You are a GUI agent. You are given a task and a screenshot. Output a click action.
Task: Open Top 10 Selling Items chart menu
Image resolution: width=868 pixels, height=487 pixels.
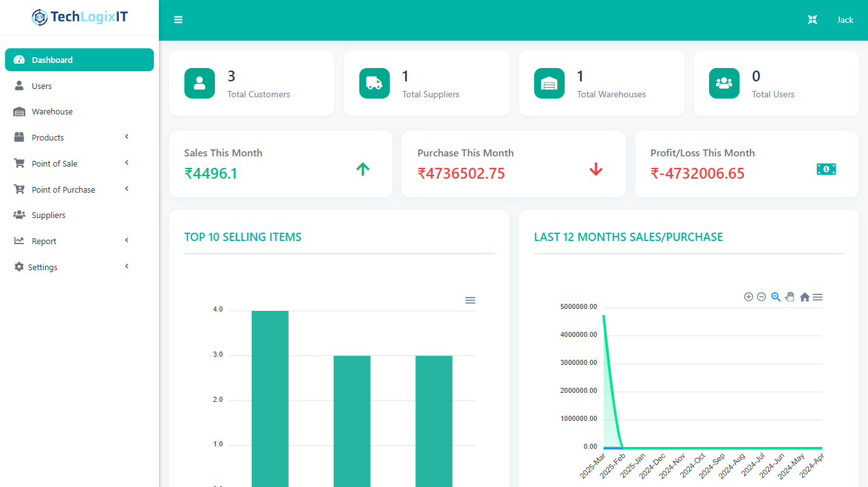click(470, 300)
